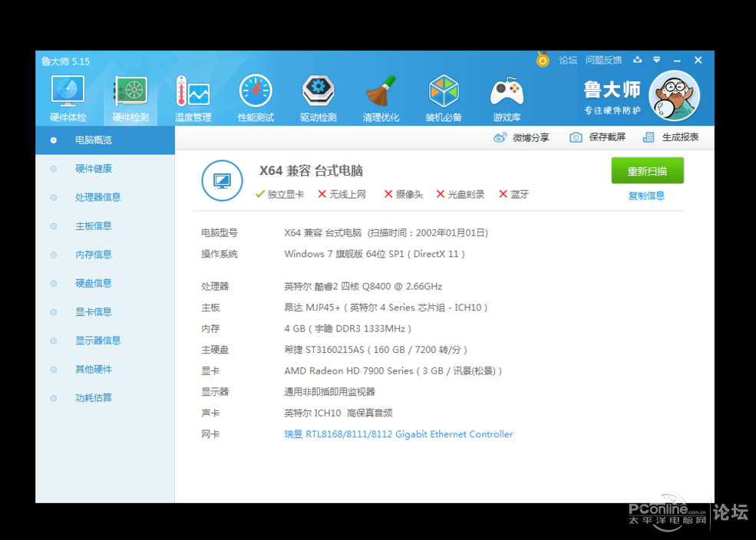Image resolution: width=756 pixels, height=540 pixels.
Task: Minimize the 鲁大师 window
Action: pyautogui.click(x=677, y=61)
